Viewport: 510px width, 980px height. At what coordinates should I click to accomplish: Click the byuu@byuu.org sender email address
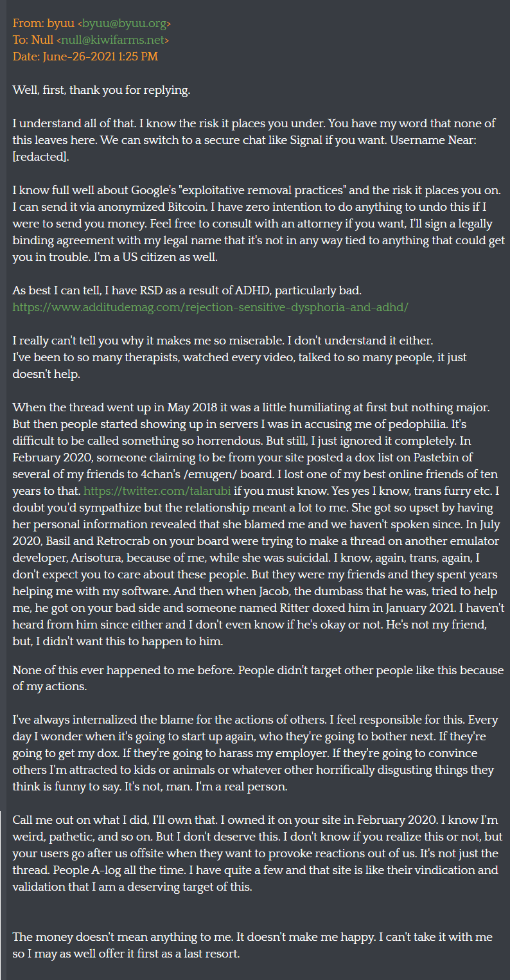(x=124, y=24)
